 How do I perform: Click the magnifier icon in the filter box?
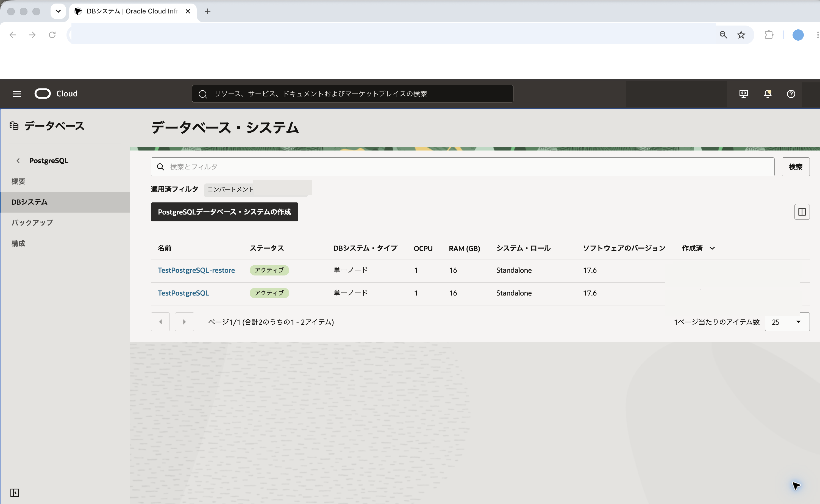[161, 167]
